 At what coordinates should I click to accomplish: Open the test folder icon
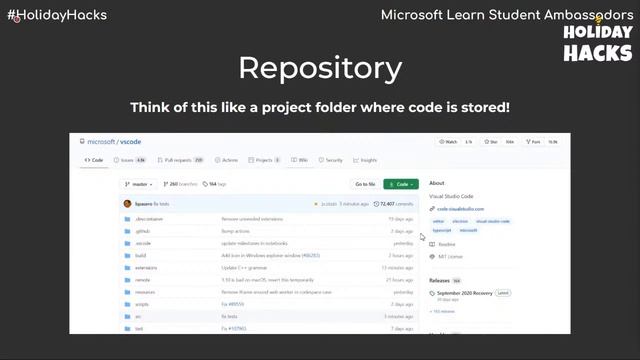tap(127, 329)
